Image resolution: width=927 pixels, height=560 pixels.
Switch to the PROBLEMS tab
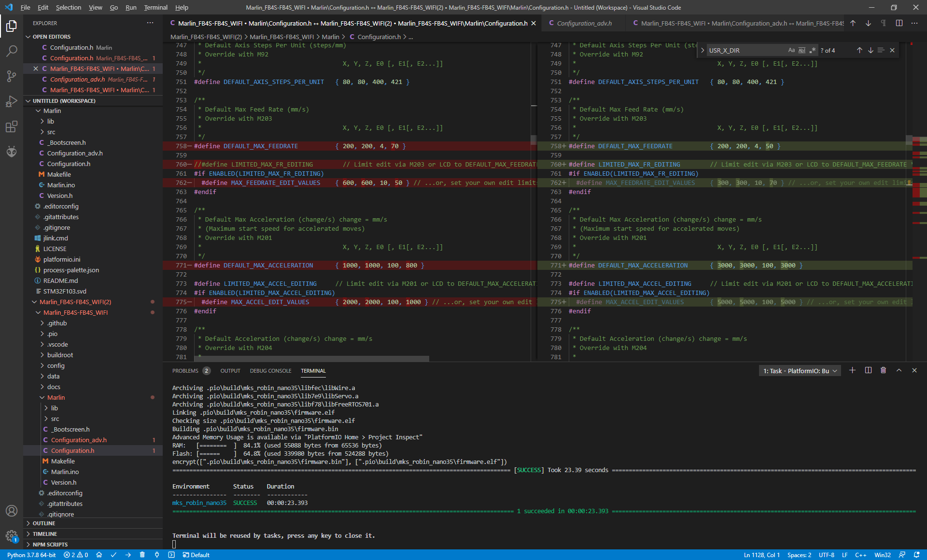click(x=185, y=371)
